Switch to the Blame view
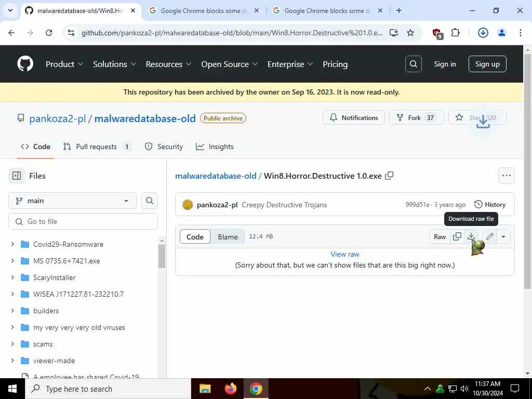 (228, 237)
